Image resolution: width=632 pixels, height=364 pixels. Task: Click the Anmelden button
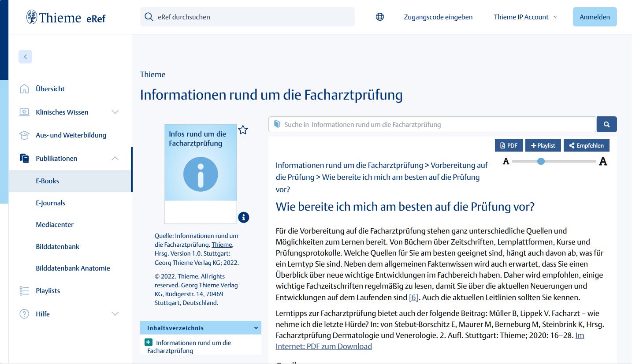point(595,17)
